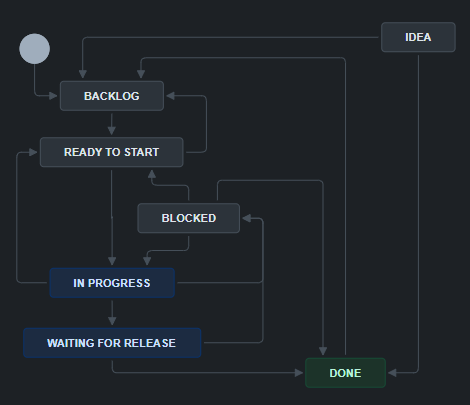Select the IDEA status node

point(418,37)
